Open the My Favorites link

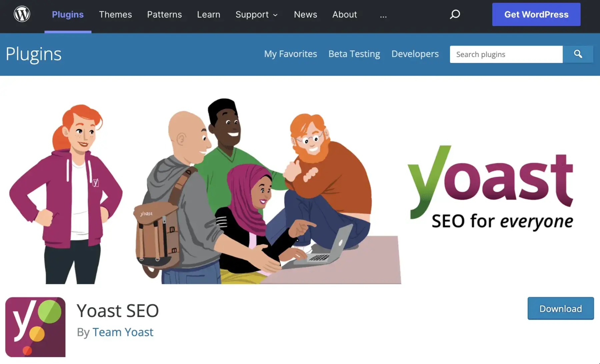pyautogui.click(x=290, y=54)
